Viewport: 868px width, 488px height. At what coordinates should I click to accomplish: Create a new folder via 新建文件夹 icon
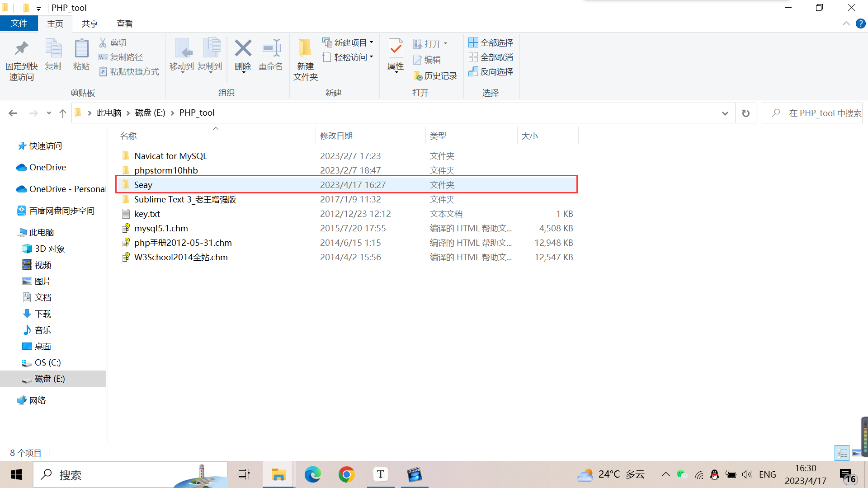305,59
